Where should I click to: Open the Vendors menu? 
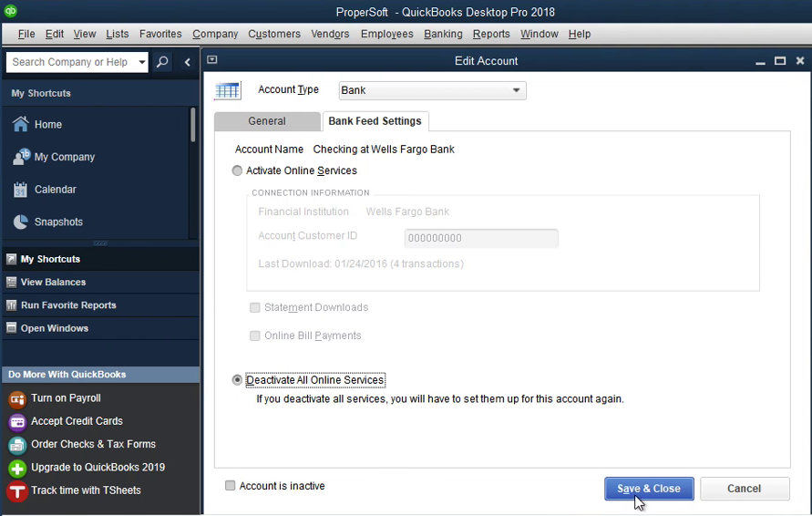(x=330, y=34)
